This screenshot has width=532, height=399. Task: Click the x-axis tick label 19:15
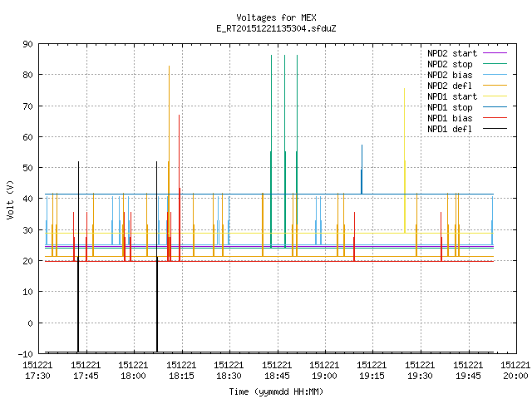tap(372, 376)
